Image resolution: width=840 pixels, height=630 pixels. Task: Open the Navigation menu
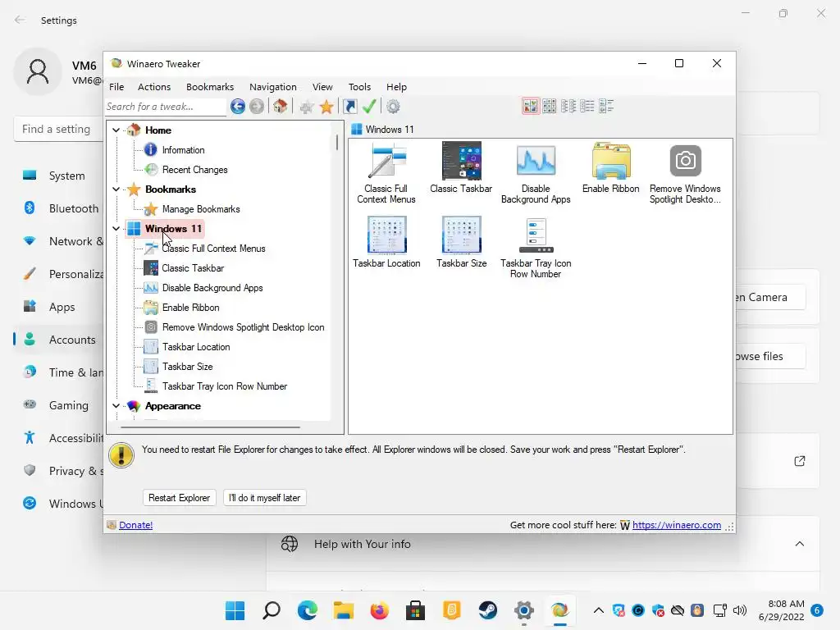pyautogui.click(x=272, y=87)
